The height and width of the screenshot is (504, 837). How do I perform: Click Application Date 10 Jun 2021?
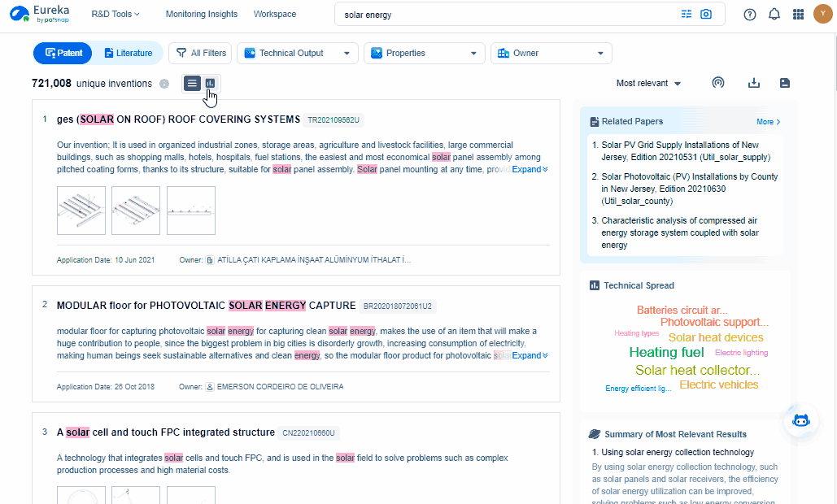[x=106, y=260]
